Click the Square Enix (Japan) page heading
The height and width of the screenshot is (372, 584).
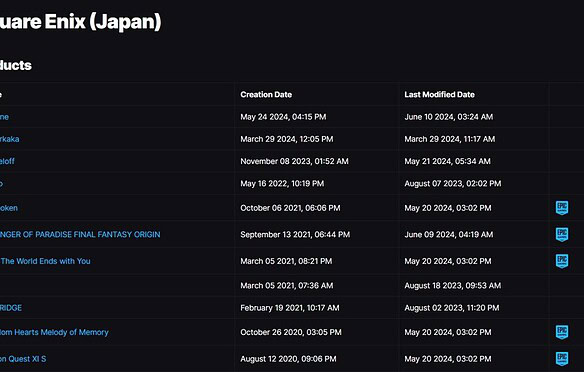(80, 22)
